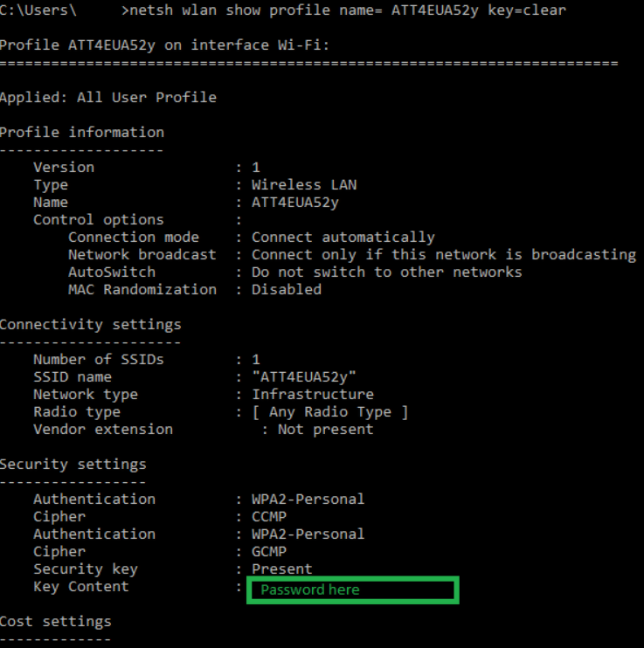This screenshot has height=648, width=644.
Task: Click the "Applied: All User Profile" line
Action: (x=107, y=97)
